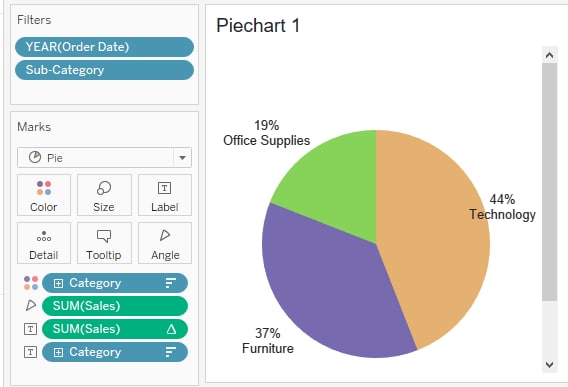This screenshot has height=387, width=568.
Task: Open the Tooltip marks card
Action: click(x=104, y=243)
